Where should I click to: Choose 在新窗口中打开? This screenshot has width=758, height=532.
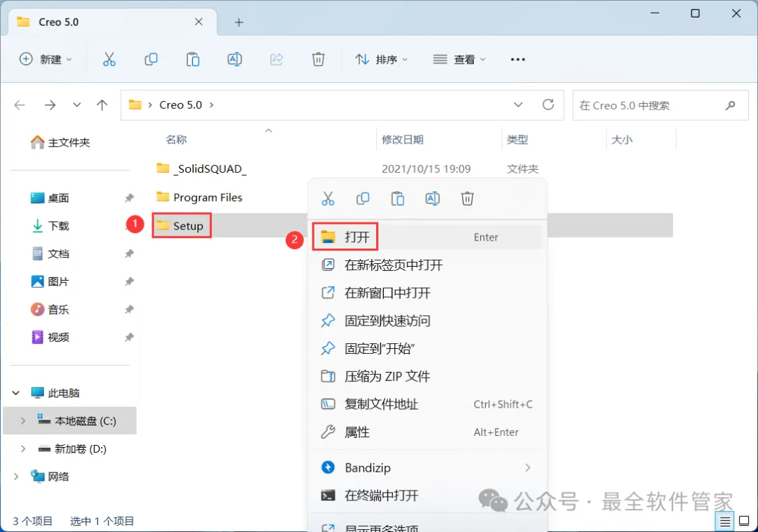tap(427, 293)
